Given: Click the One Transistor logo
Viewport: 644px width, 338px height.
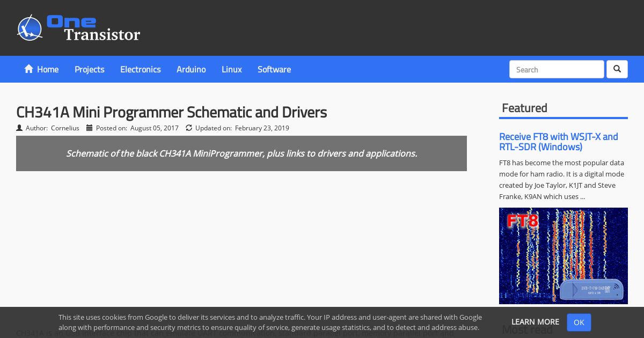Looking at the screenshot, I should [x=78, y=28].
